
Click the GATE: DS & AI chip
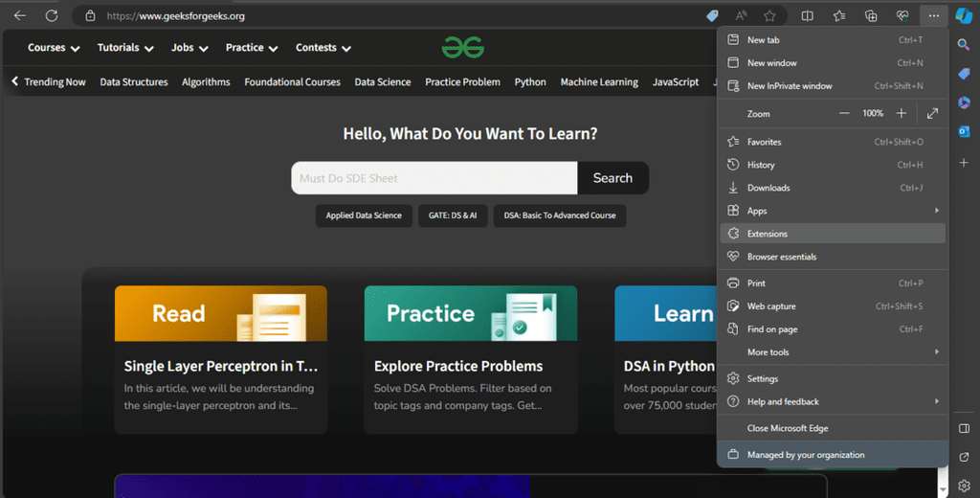coord(453,215)
